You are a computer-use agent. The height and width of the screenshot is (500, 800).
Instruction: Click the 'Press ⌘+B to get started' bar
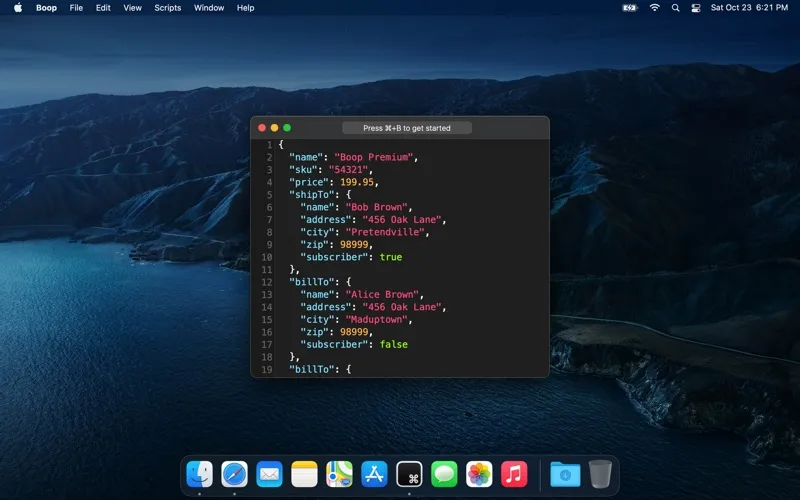point(407,128)
